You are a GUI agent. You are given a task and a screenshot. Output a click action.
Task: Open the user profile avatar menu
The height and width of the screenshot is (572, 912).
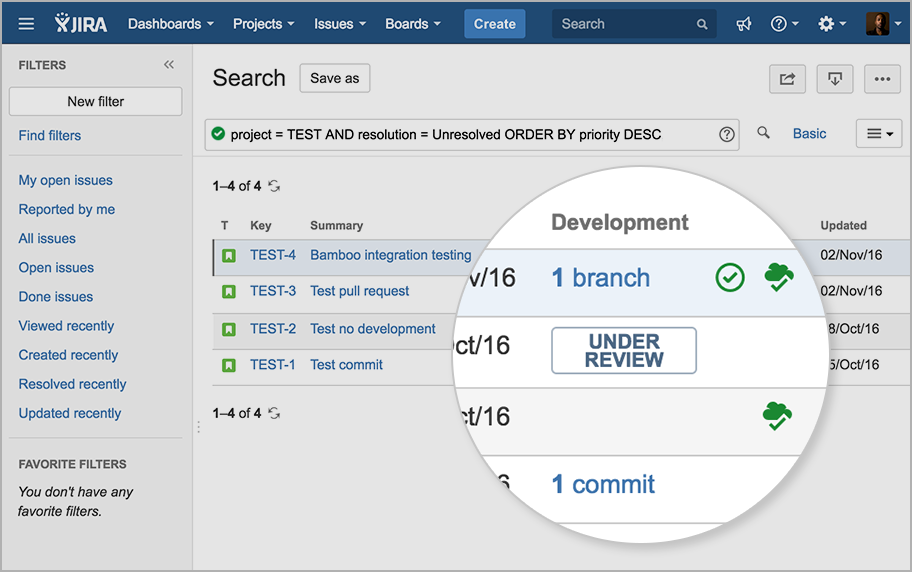click(x=877, y=24)
